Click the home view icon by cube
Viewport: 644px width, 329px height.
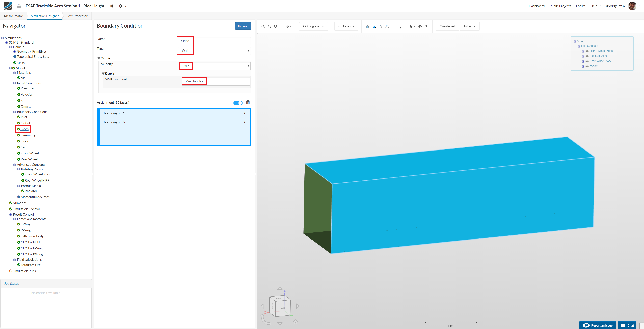[x=296, y=322]
